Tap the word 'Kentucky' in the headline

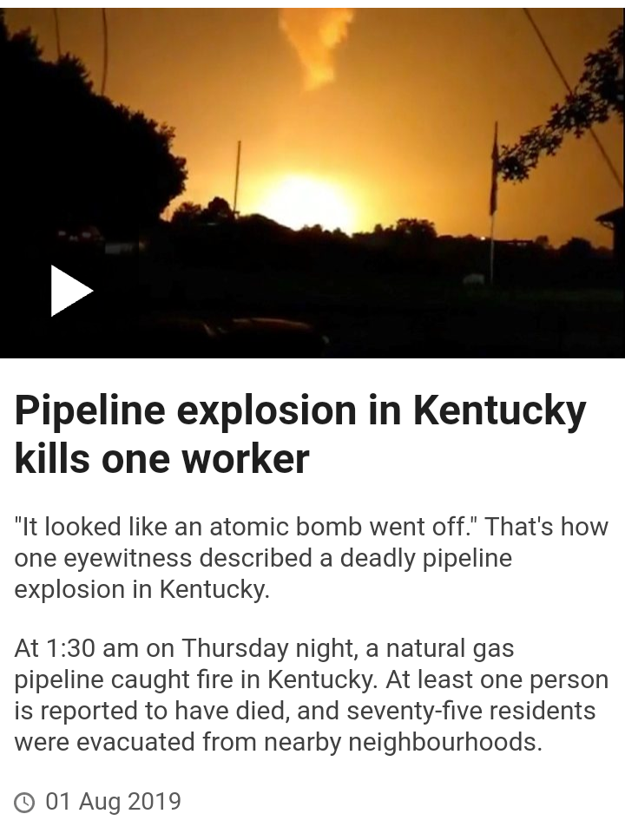tap(500, 411)
